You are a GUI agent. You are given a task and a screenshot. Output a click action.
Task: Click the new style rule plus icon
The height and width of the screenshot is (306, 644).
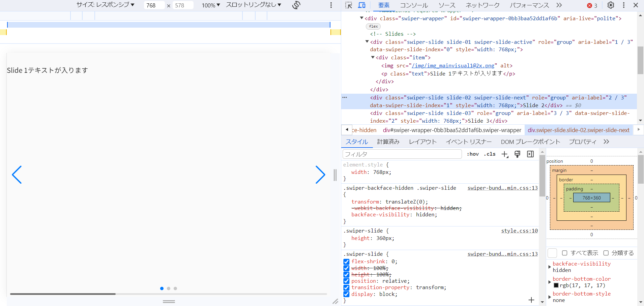point(504,154)
